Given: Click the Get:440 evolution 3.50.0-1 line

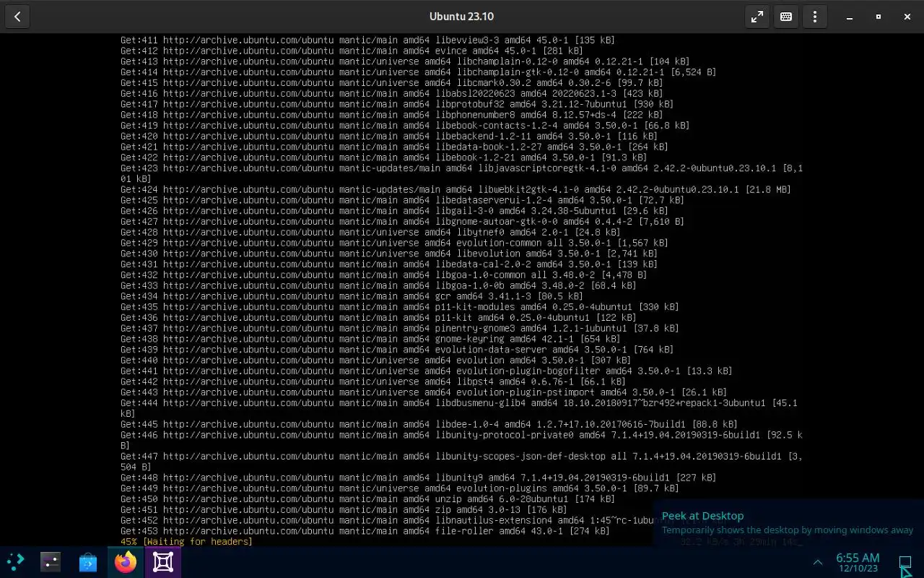Looking at the screenshot, I should point(376,361).
